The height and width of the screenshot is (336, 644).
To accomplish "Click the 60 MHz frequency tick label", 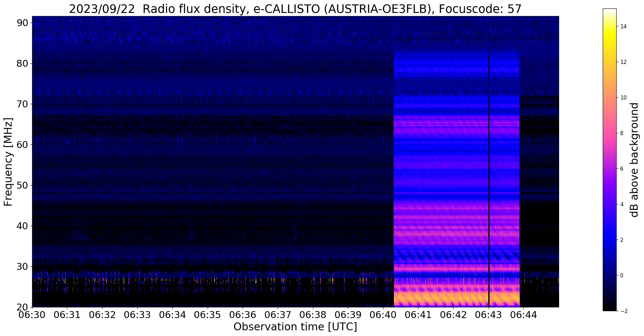I will tap(22, 145).
